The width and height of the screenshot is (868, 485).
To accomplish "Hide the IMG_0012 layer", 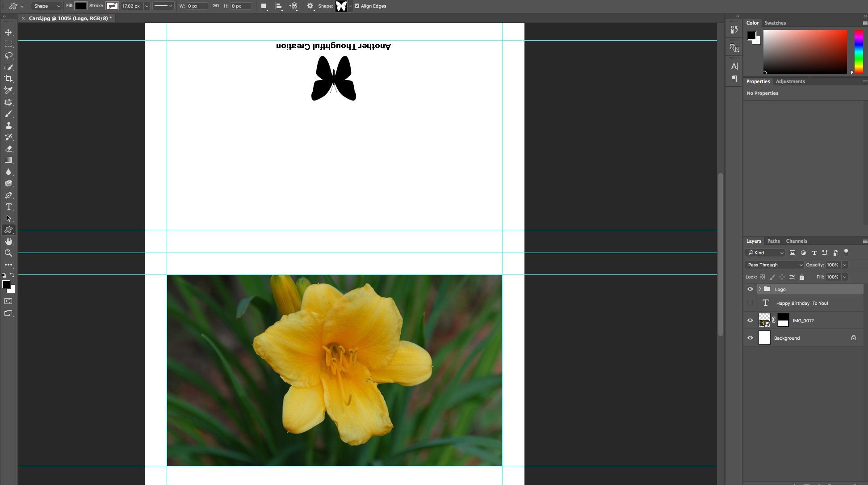I will (750, 321).
